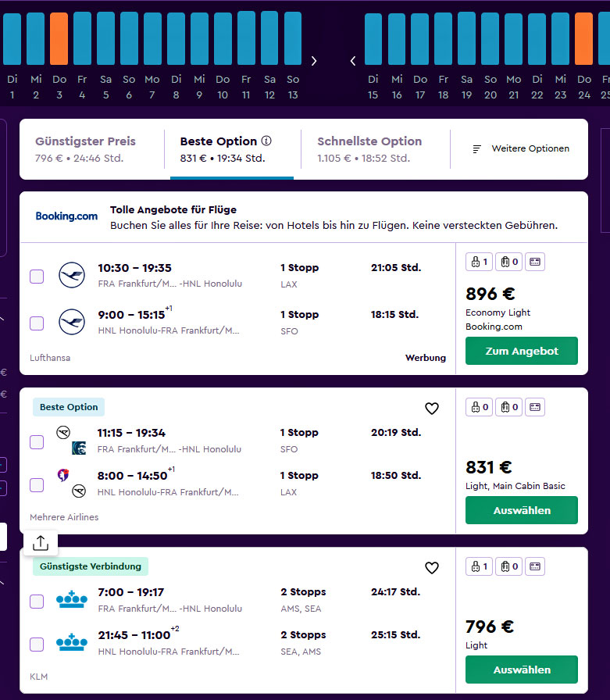
Task: Check the 10:30 – 19:35 Lufthansa flight box
Action: [37, 277]
